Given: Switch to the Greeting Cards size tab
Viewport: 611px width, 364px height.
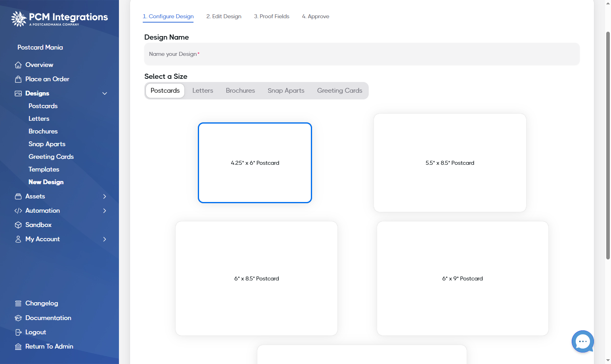Looking at the screenshot, I should 340,91.
